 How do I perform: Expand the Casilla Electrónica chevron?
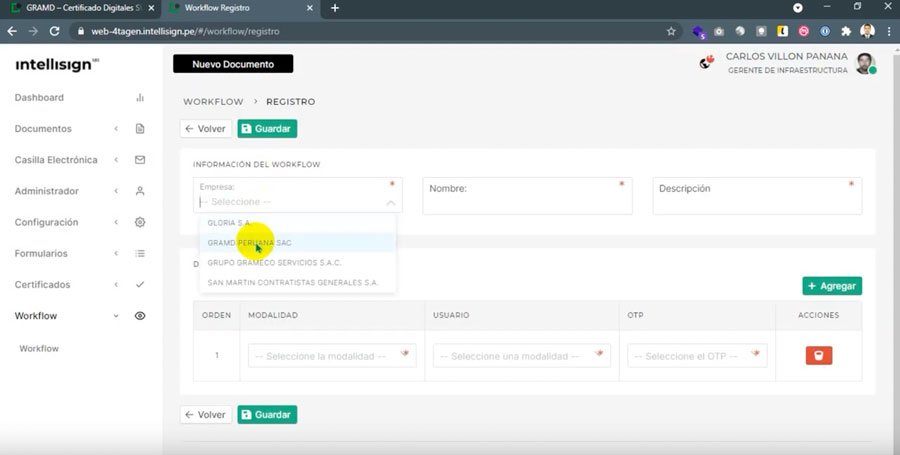116,160
